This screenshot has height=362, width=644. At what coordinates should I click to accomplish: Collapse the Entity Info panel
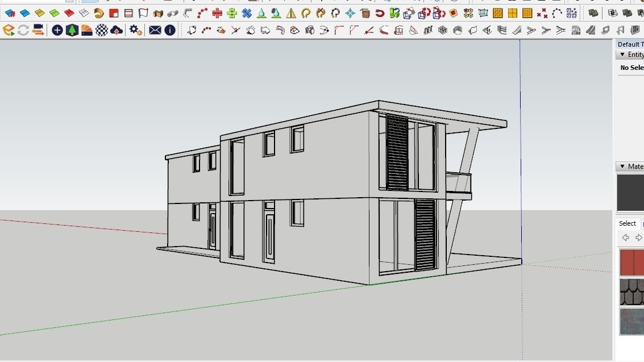622,54
